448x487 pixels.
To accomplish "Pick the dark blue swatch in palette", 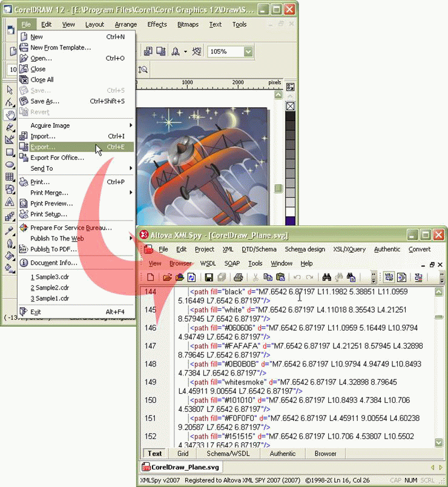I will (290, 221).
